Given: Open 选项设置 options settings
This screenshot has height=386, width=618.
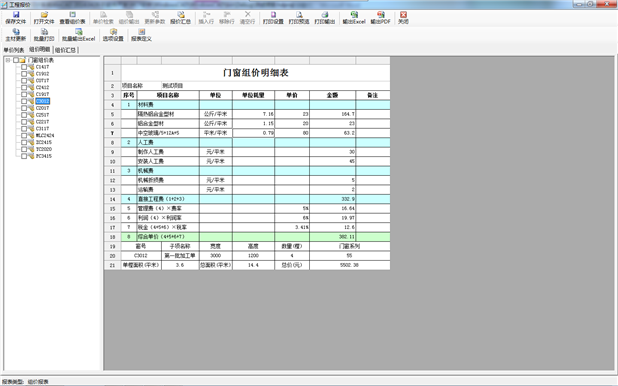Looking at the screenshot, I should [113, 35].
